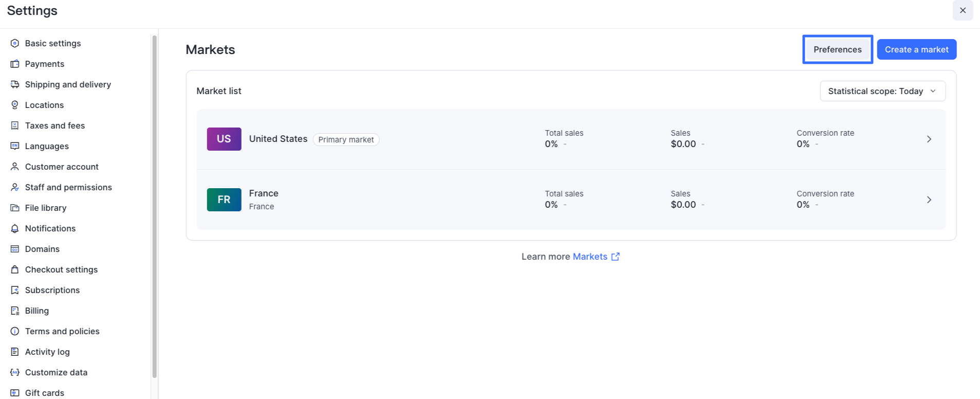Expand the United States market chevron
The height and width of the screenshot is (399, 980).
click(x=929, y=139)
